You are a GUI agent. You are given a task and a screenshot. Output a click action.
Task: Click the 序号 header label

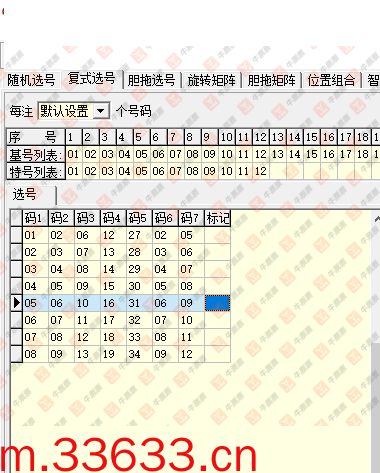(x=36, y=137)
